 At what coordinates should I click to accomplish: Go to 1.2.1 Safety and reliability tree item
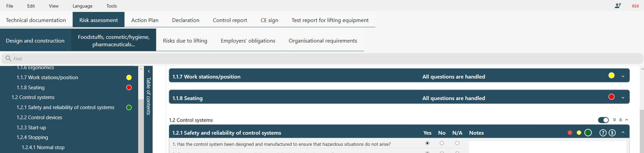pyautogui.click(x=65, y=107)
